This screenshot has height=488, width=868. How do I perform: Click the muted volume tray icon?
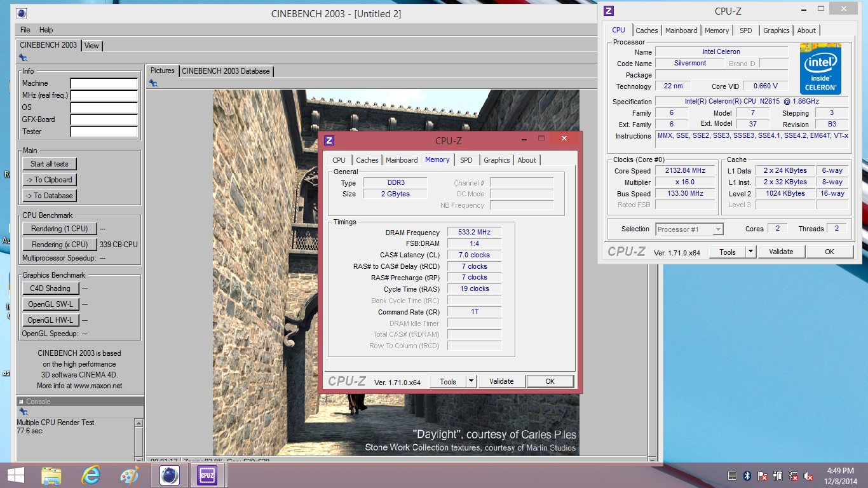[809, 476]
